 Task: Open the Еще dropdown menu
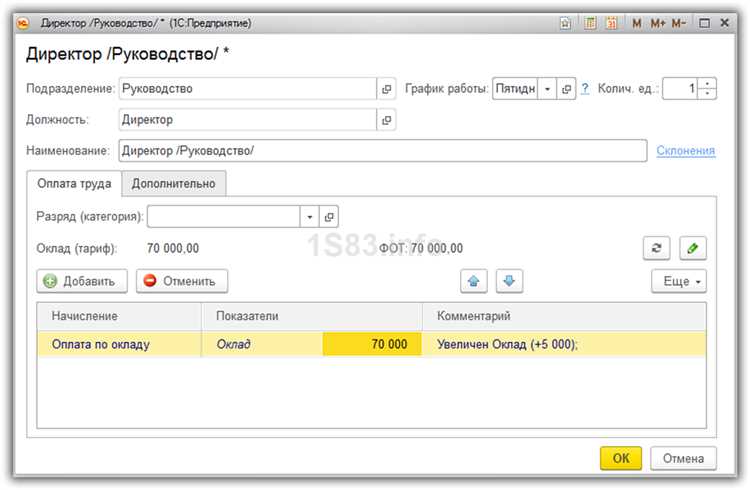[679, 281]
